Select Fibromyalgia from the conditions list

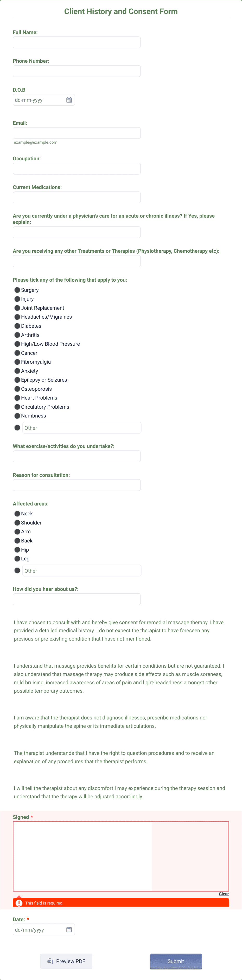click(x=17, y=362)
